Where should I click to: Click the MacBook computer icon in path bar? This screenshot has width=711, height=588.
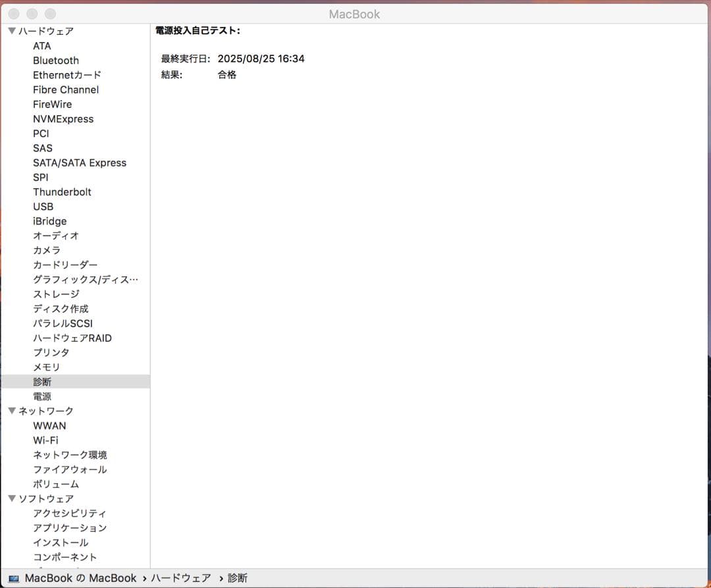(14, 579)
